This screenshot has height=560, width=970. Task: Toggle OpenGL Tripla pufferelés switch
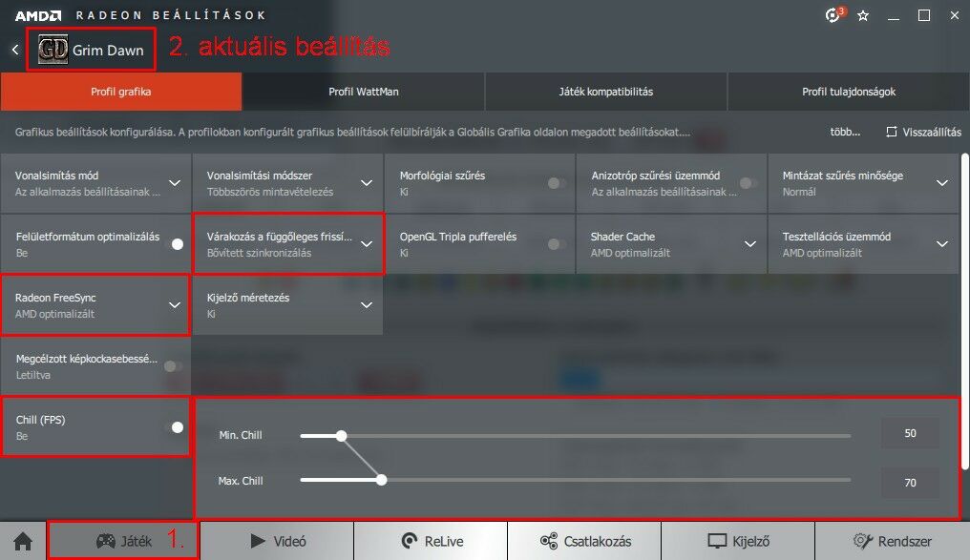pyautogui.click(x=557, y=244)
